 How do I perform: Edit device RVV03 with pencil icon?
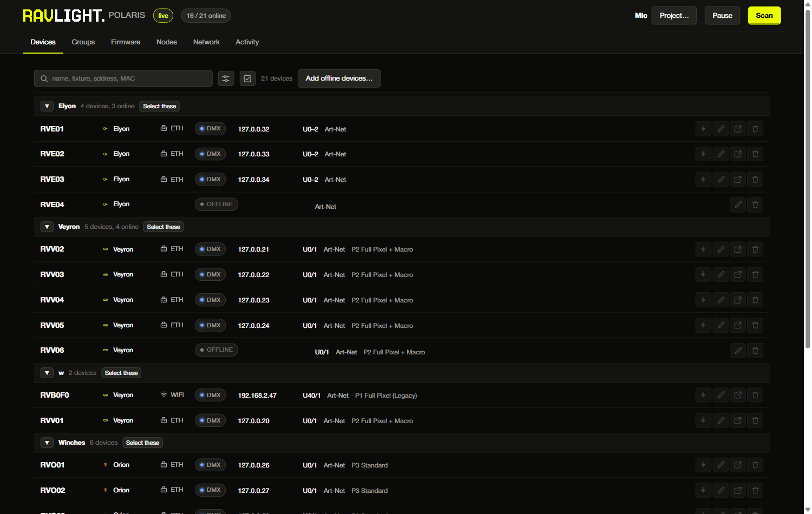(x=721, y=275)
